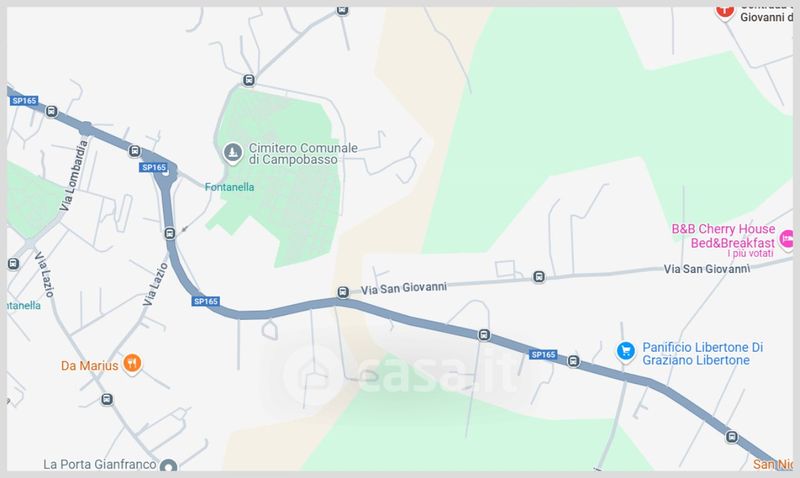Click the Cimitero Comunale di Campobasso cemetery icon
The height and width of the screenshot is (478, 800).
point(233,153)
